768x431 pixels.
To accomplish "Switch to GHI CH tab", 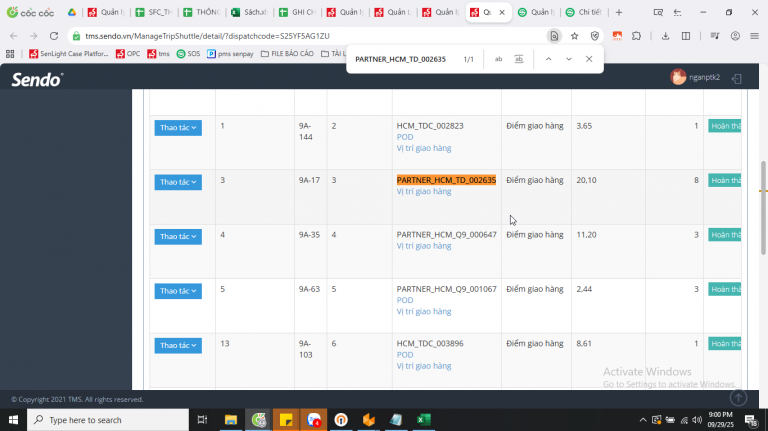I will point(298,12).
